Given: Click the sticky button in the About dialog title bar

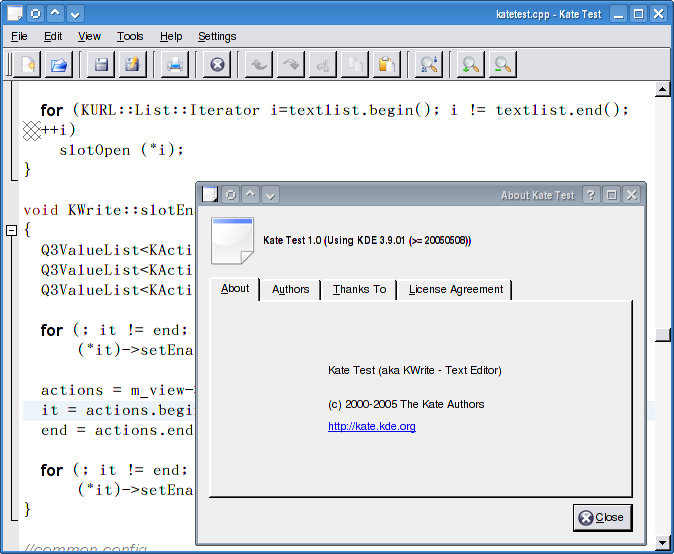Looking at the screenshot, I should (231, 195).
